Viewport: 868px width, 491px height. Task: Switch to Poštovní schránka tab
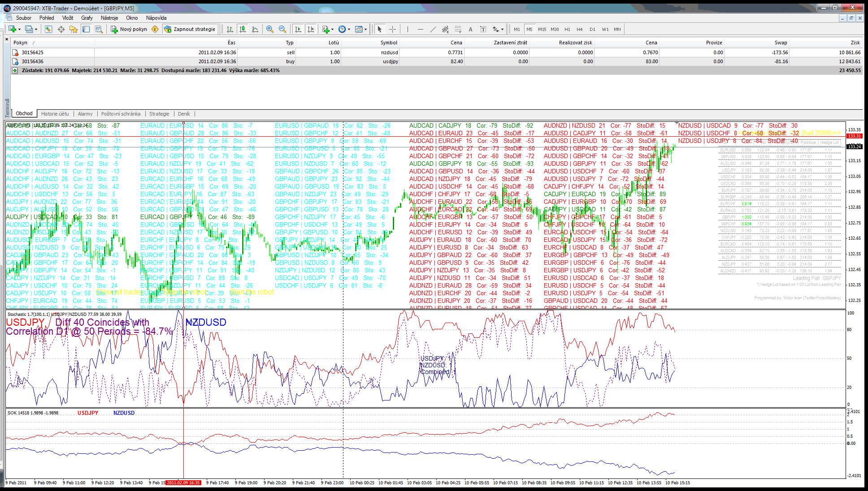point(121,114)
